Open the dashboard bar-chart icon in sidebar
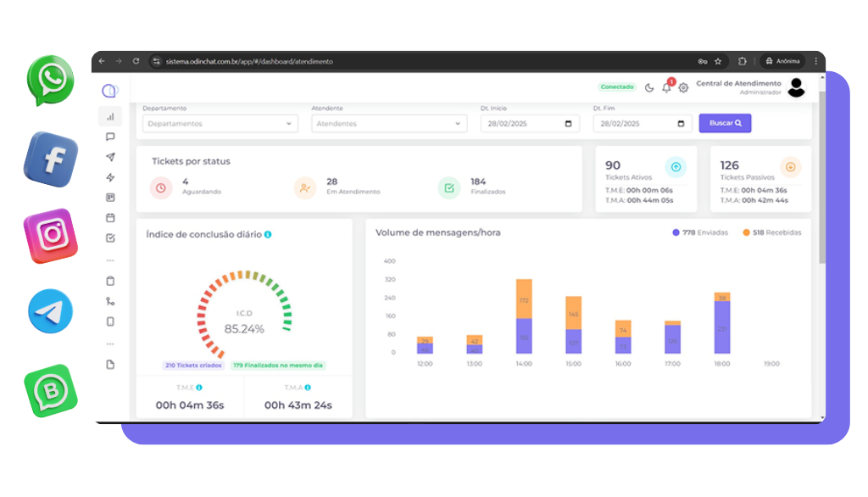This screenshot has width=868, height=497. pyautogui.click(x=111, y=116)
